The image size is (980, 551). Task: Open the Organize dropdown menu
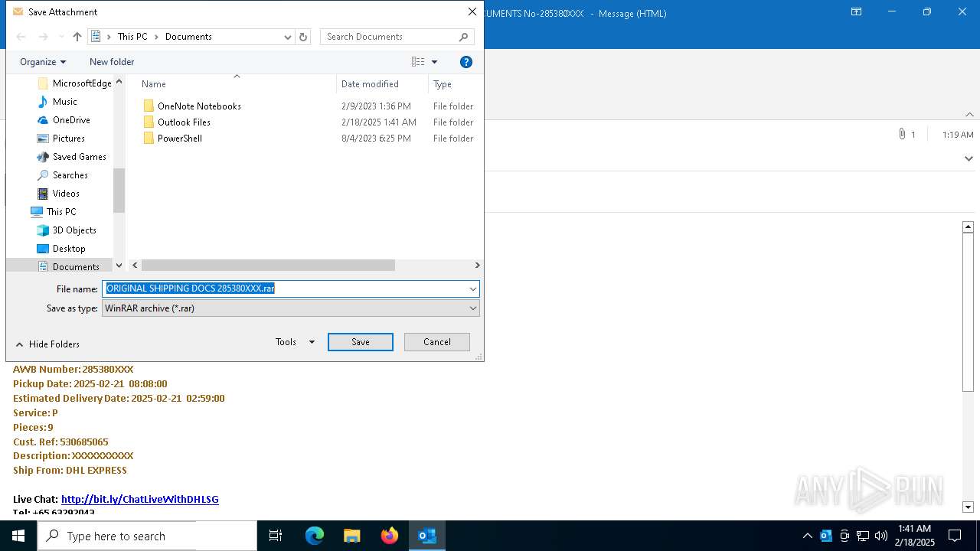43,62
